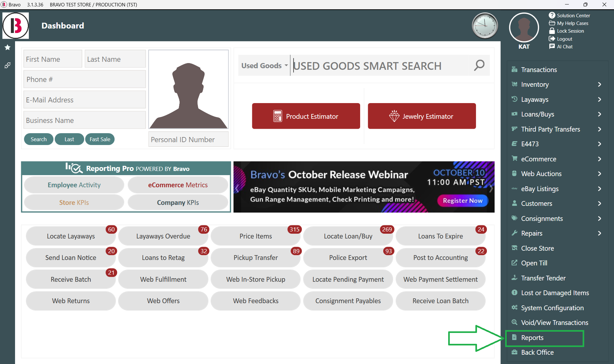The image size is (614, 364).
Task: Click the Bravo logo icon
Action: (x=16, y=26)
